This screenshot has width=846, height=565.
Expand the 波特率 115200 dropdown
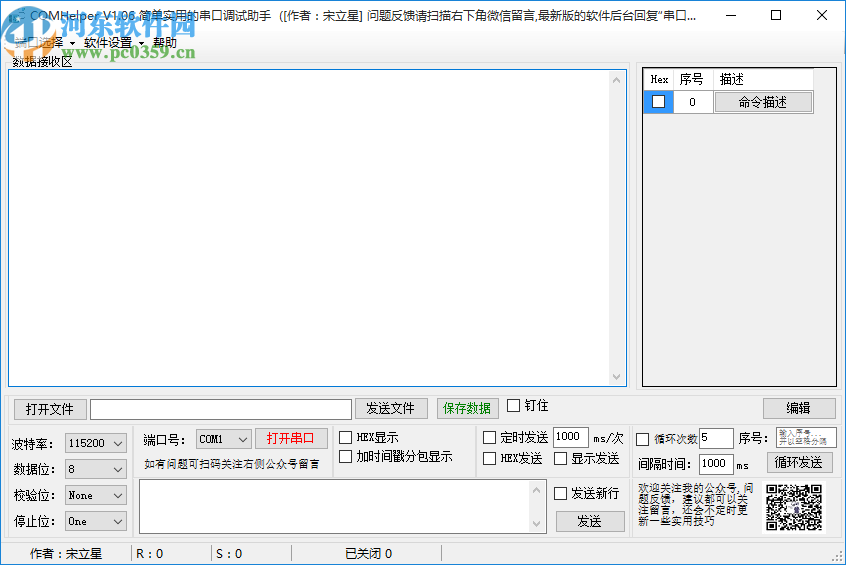(95, 443)
